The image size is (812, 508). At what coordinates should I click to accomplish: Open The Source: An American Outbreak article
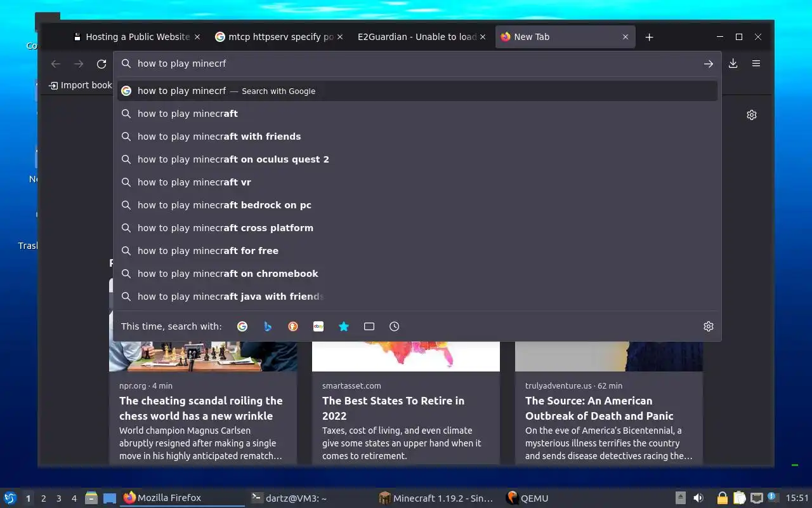[599, 408]
